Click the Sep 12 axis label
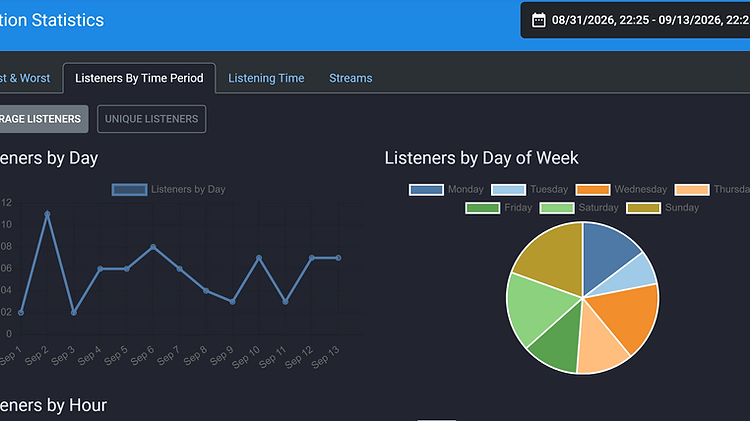The width and height of the screenshot is (750, 421). (x=299, y=357)
